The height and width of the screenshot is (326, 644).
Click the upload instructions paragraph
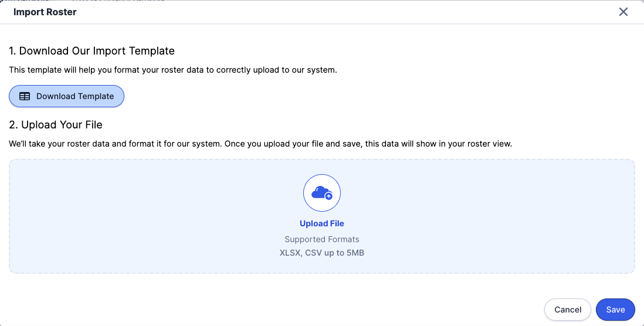coord(260,144)
